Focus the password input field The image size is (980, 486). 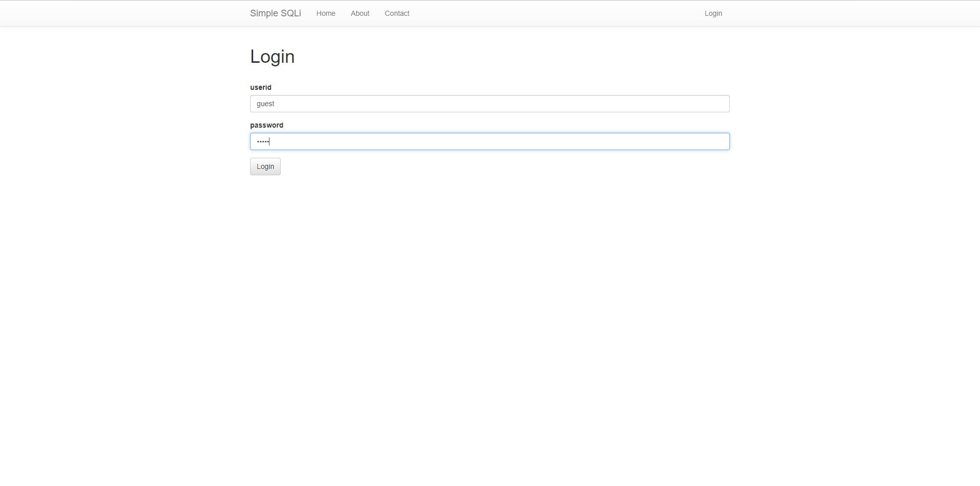489,141
